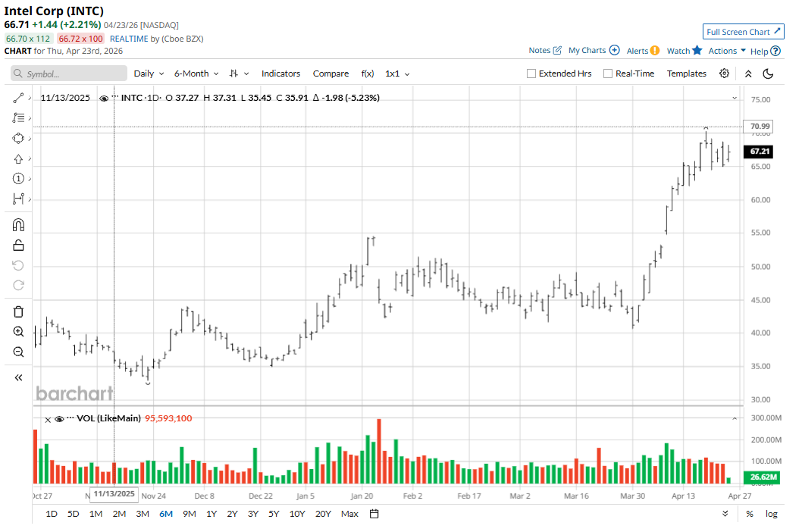Open the bar type selector
Screen dimensions: 802x532
click(239, 74)
